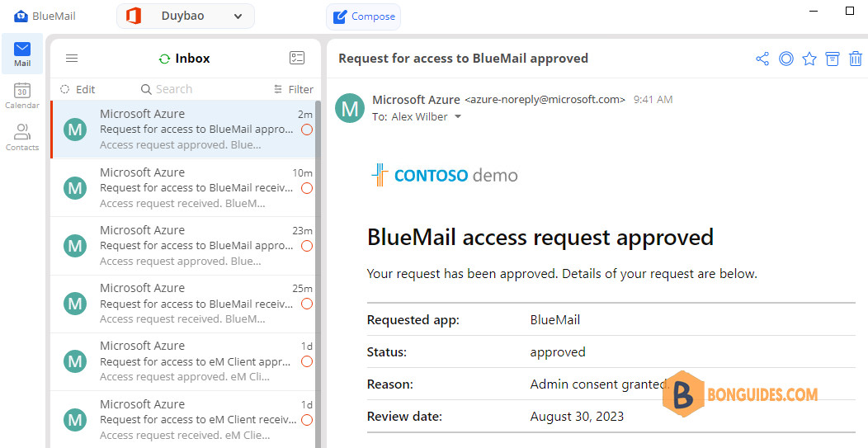Open the 23m 'BlueMail approved' email
868x448 pixels.
click(x=183, y=246)
